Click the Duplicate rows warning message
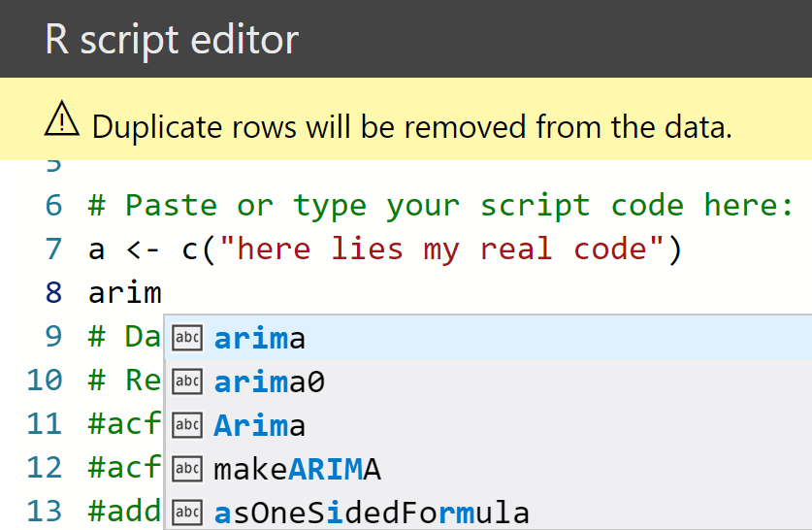This screenshot has width=812, height=530. click(x=411, y=126)
